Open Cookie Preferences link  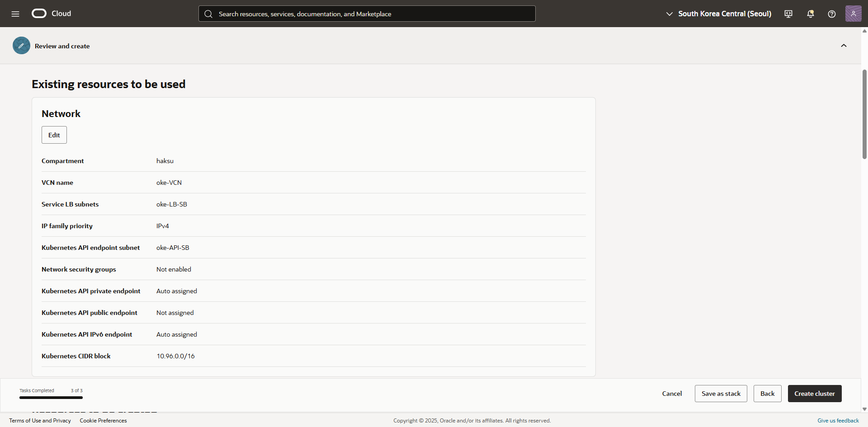coord(103,421)
